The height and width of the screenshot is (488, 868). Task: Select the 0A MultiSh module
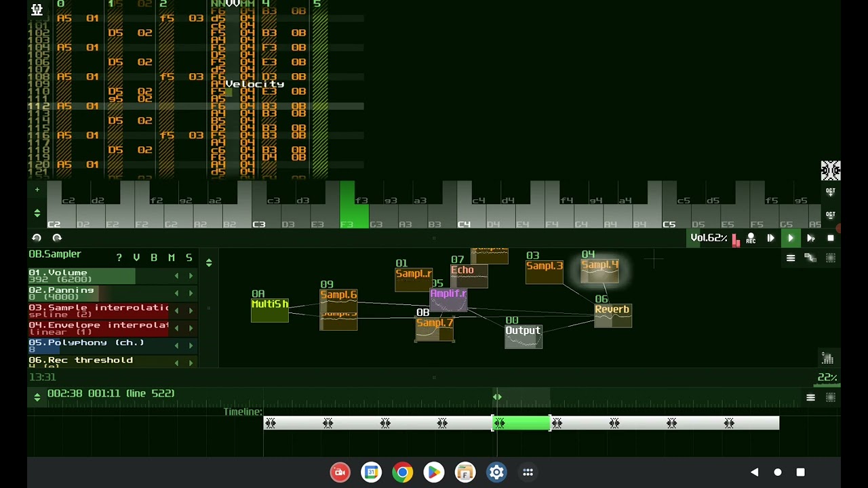coord(270,310)
